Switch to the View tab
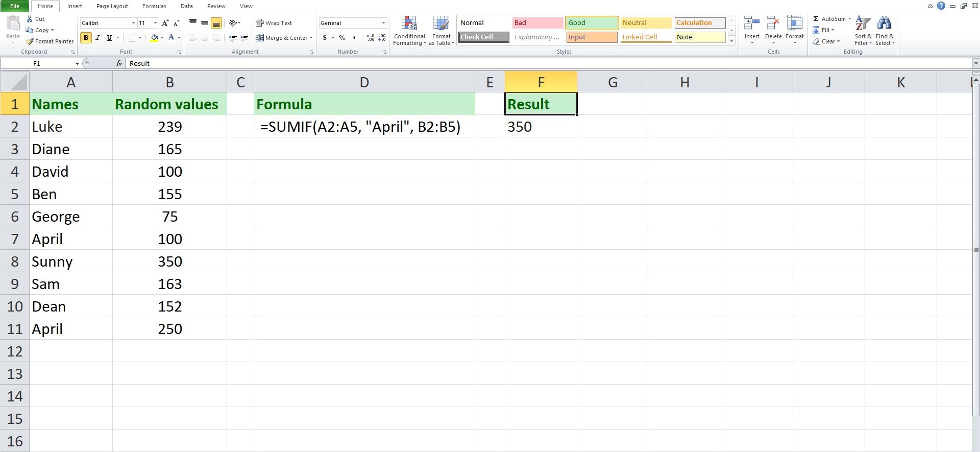The height and width of the screenshot is (452, 980). pyautogui.click(x=246, y=6)
